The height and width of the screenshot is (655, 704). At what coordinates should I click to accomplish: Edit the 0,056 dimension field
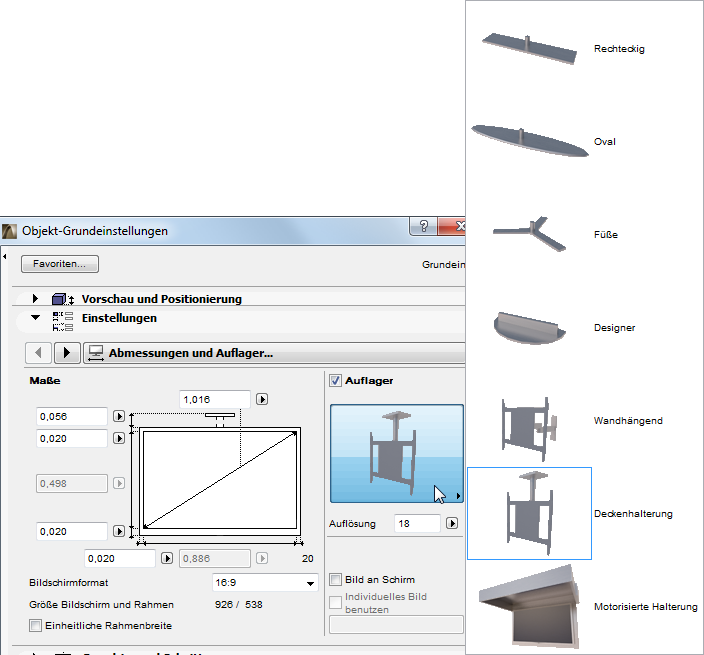pyautogui.click(x=72, y=417)
